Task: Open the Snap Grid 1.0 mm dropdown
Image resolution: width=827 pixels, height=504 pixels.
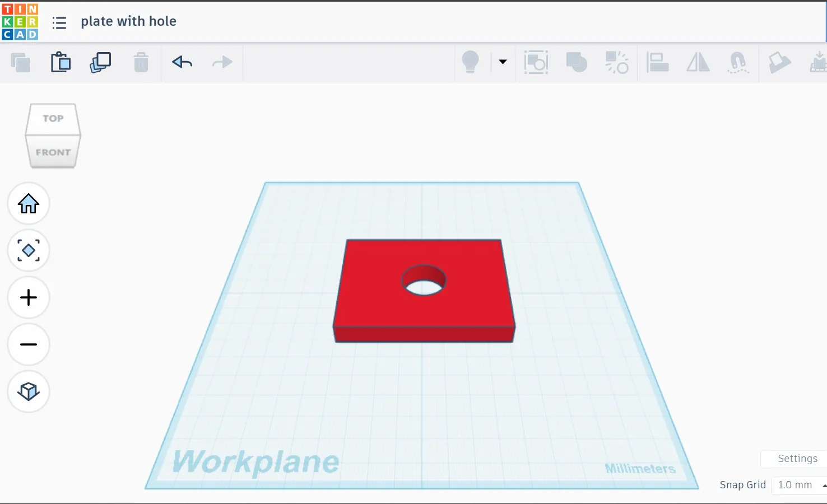Action: coord(799,485)
